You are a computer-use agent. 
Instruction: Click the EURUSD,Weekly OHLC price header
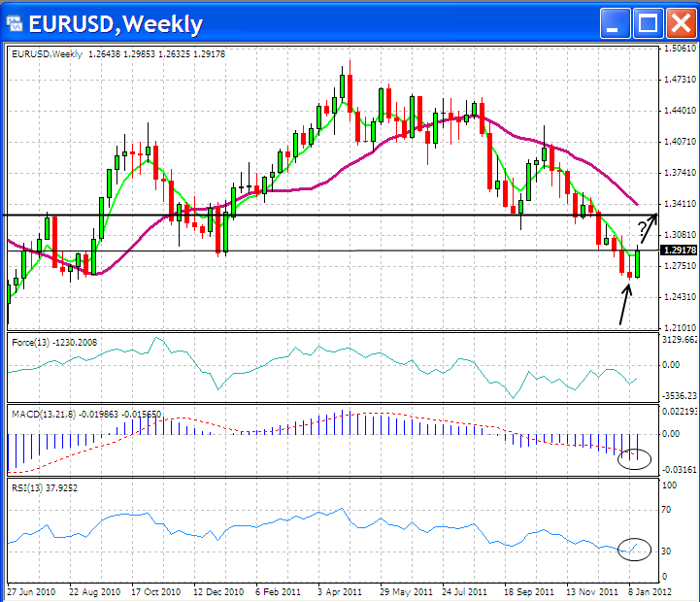tap(118, 54)
